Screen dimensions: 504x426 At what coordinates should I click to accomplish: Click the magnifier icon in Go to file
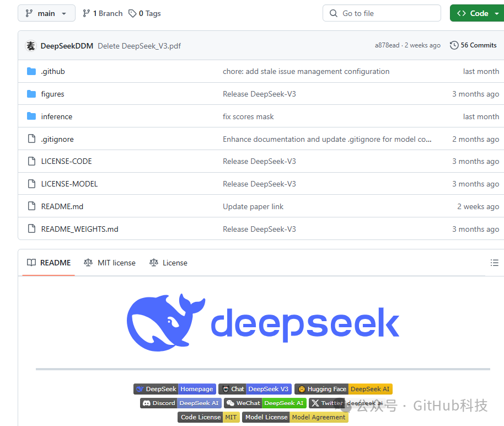pyautogui.click(x=334, y=13)
